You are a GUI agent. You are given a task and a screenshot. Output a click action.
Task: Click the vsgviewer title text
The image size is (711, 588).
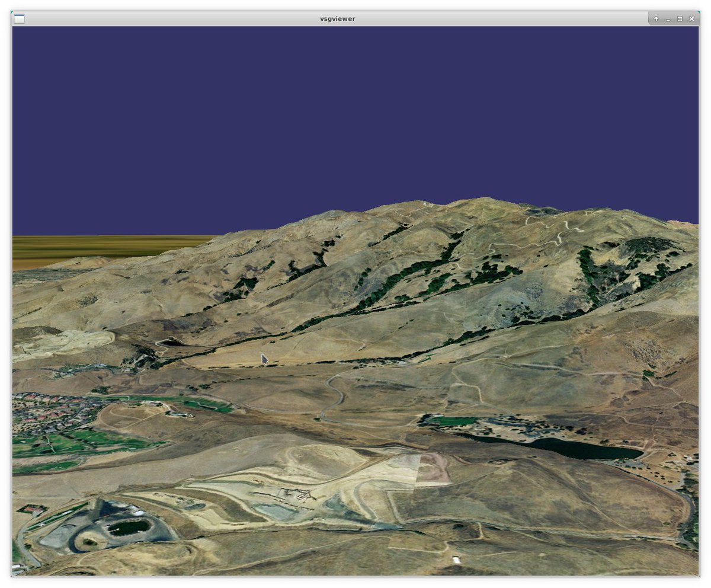point(337,18)
